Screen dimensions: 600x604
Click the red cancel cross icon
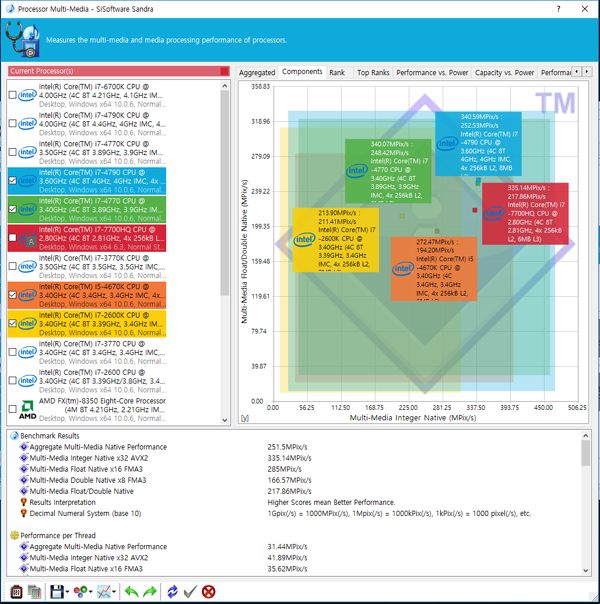[x=208, y=591]
